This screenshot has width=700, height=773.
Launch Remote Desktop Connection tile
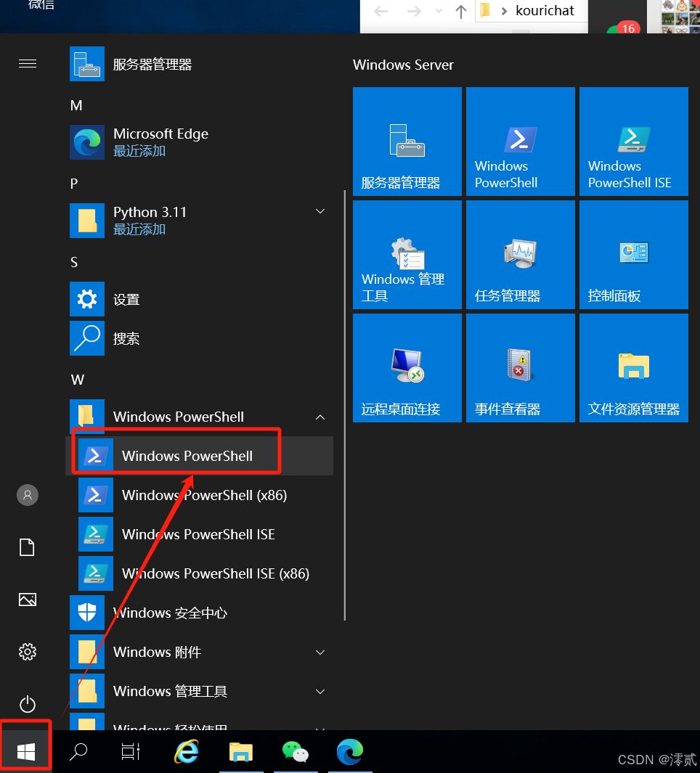tap(407, 368)
